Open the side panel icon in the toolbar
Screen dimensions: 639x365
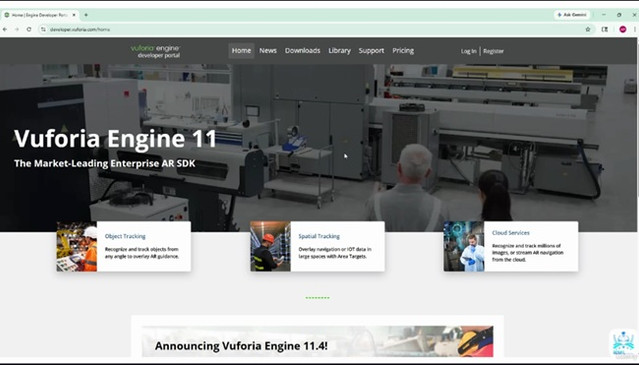click(605, 29)
